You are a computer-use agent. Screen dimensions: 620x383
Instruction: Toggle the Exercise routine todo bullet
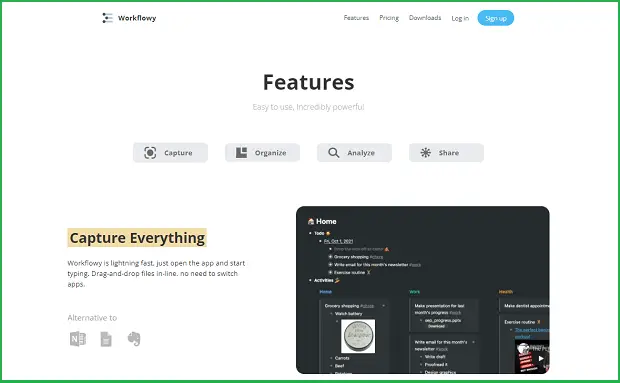point(331,272)
